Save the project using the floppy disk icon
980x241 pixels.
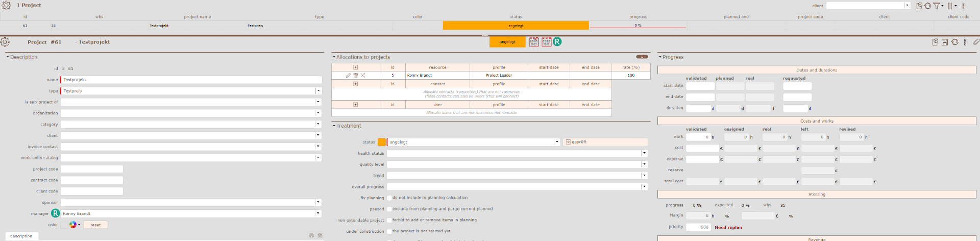pos(945,42)
